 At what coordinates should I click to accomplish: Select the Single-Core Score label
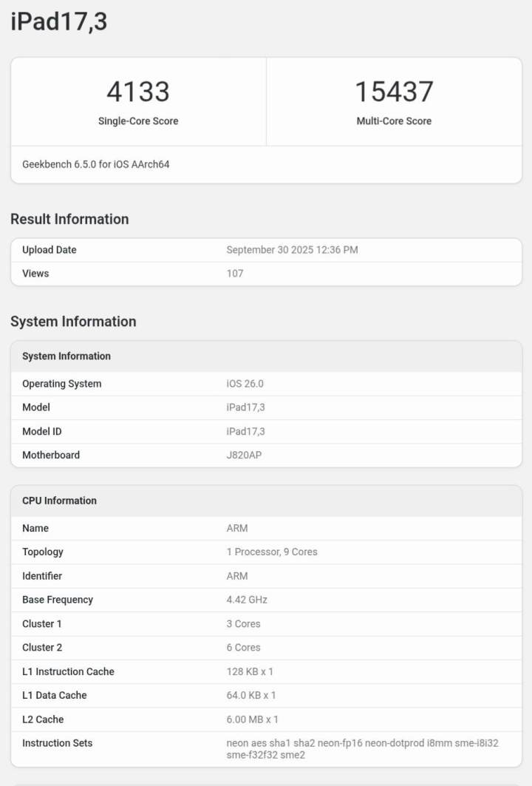point(138,121)
